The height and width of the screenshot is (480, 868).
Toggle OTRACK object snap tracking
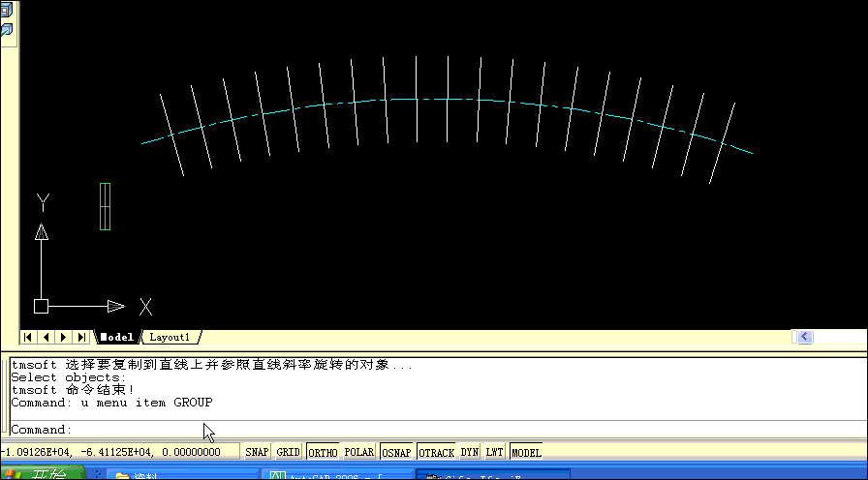[x=436, y=452]
